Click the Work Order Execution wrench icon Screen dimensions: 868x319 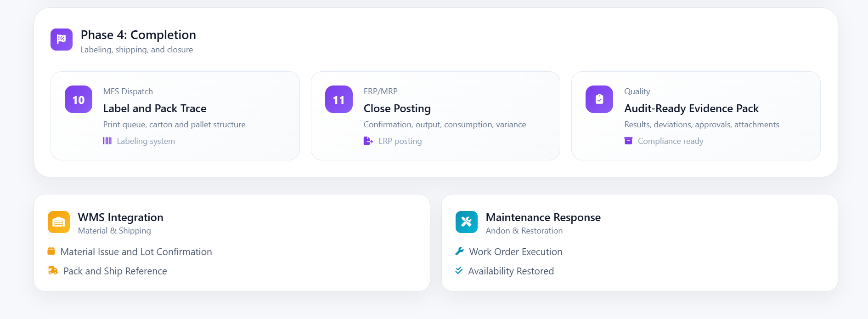click(459, 251)
